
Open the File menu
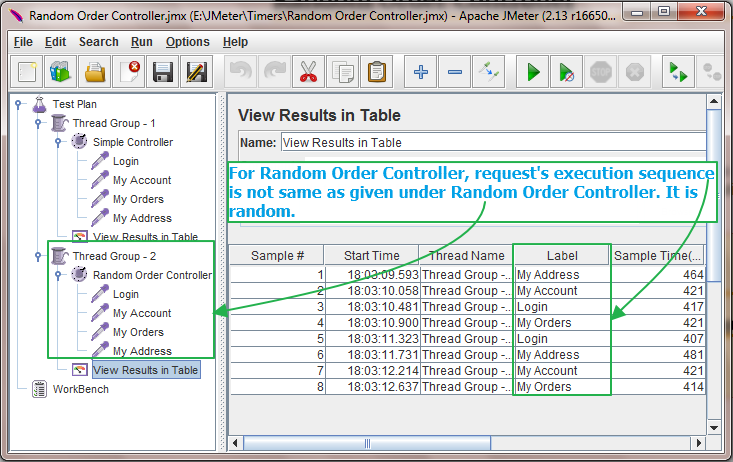pos(23,42)
